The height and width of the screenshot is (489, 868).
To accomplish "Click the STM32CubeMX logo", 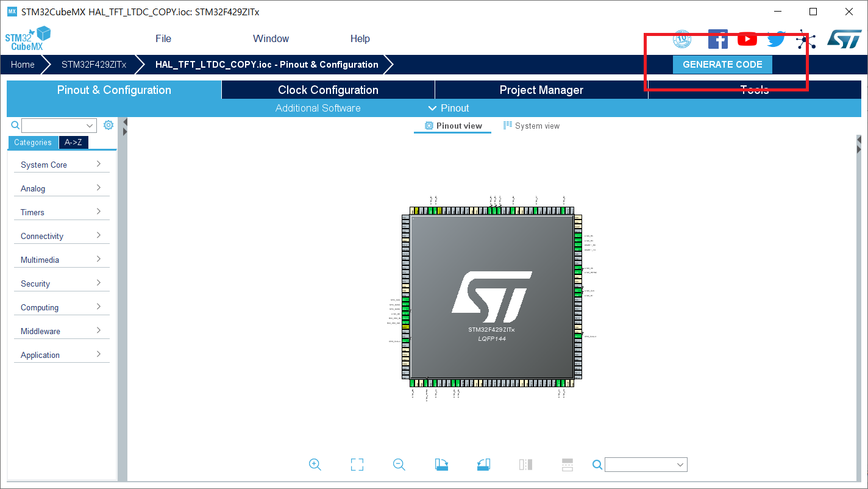I will click(28, 38).
